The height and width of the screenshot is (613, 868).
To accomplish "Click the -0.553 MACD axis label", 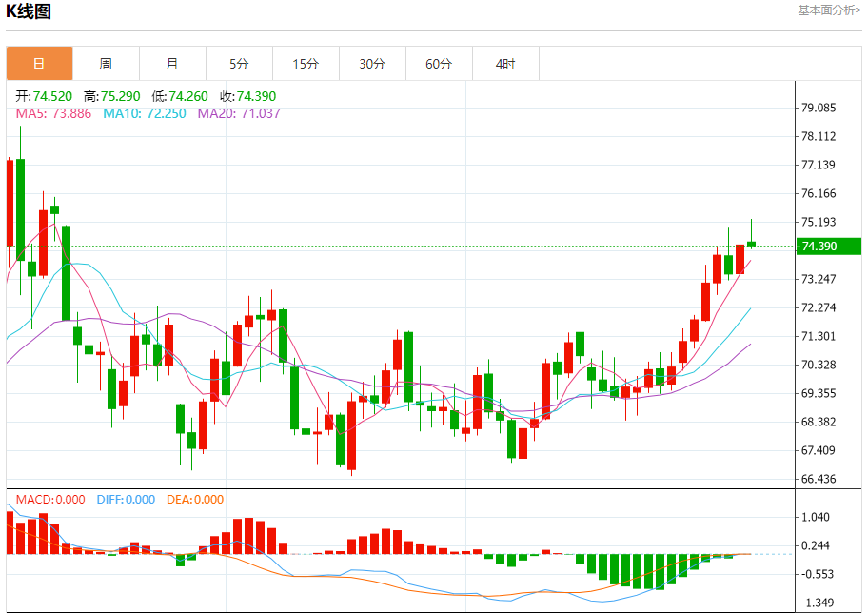I will coord(815,574).
